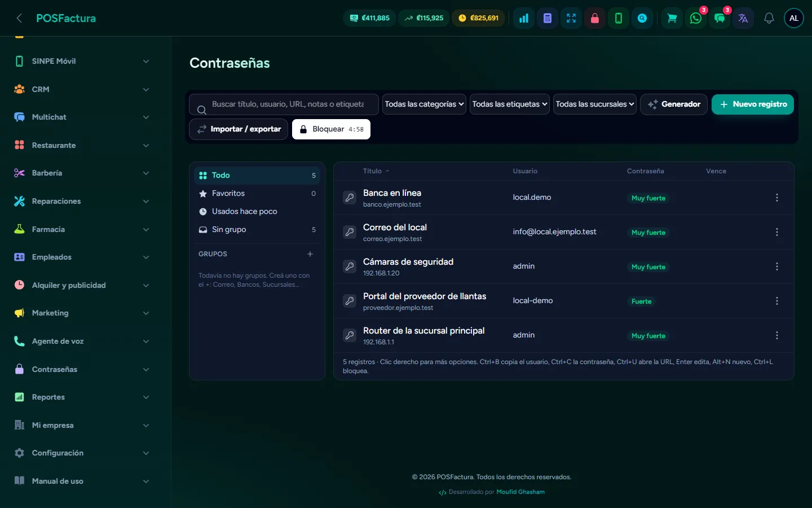
Task: Open the bar chart statistics icon
Action: [524, 18]
